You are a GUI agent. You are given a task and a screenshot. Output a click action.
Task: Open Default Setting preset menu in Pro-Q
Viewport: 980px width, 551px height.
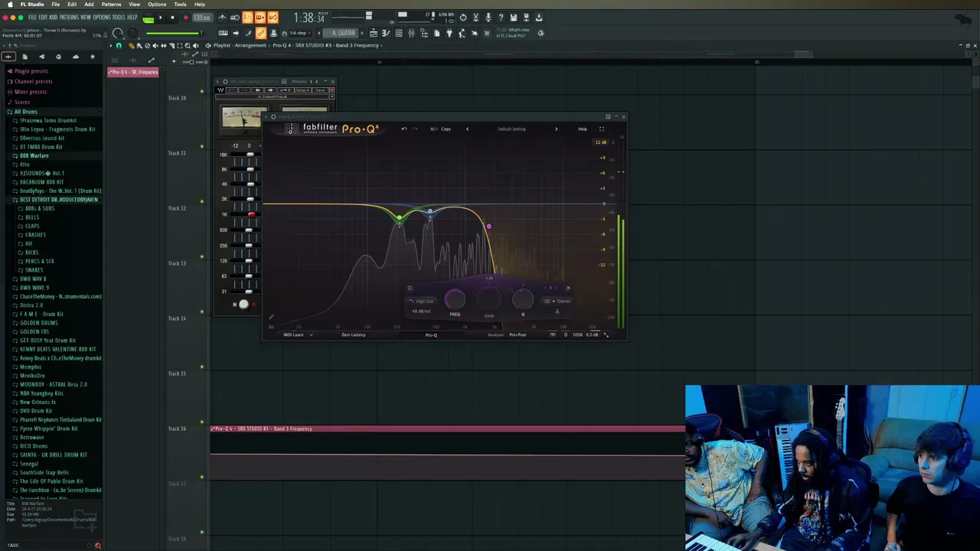point(511,129)
